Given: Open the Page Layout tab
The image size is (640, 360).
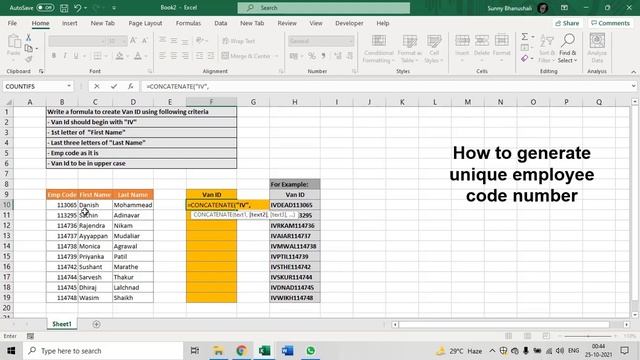Looking at the screenshot, I should coord(145,23).
